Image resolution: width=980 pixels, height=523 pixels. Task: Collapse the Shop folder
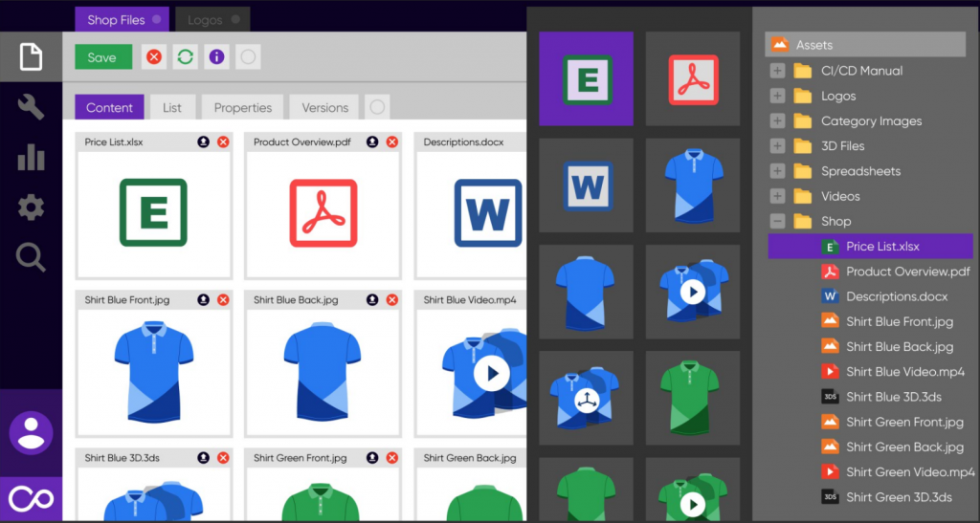pos(777,221)
